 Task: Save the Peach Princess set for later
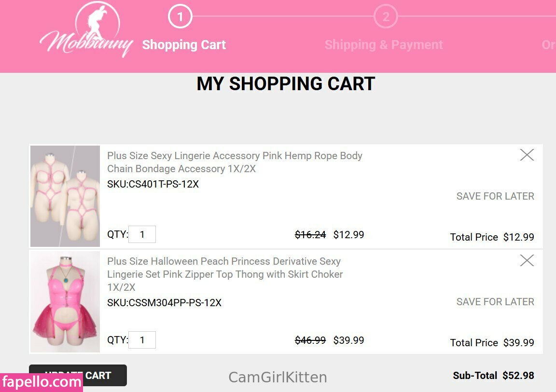tap(495, 302)
